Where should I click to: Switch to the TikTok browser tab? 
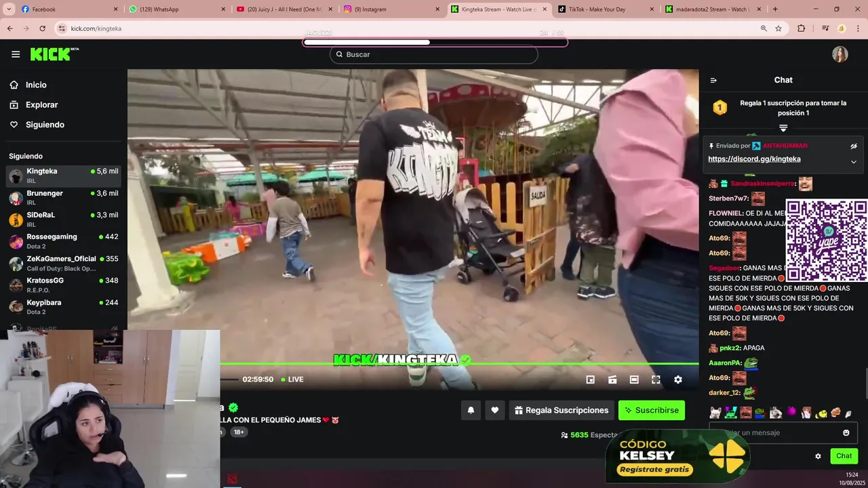606,9
